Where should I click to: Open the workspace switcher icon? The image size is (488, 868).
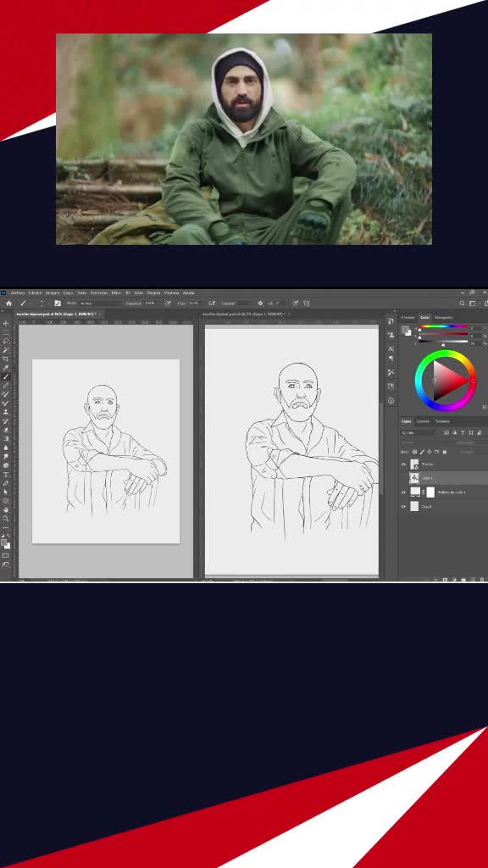tap(472, 303)
